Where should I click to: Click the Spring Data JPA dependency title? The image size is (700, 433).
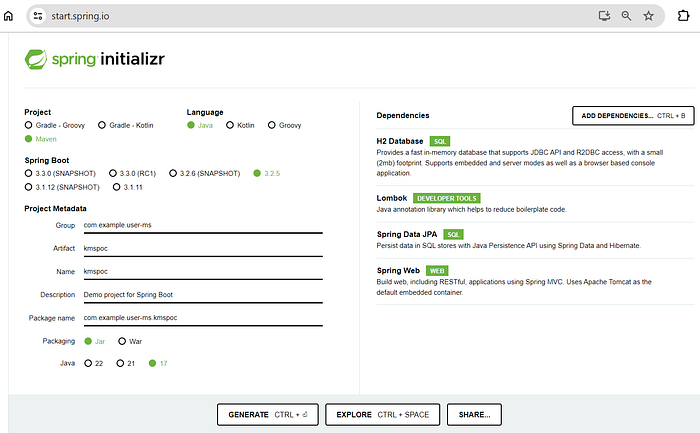pos(407,234)
